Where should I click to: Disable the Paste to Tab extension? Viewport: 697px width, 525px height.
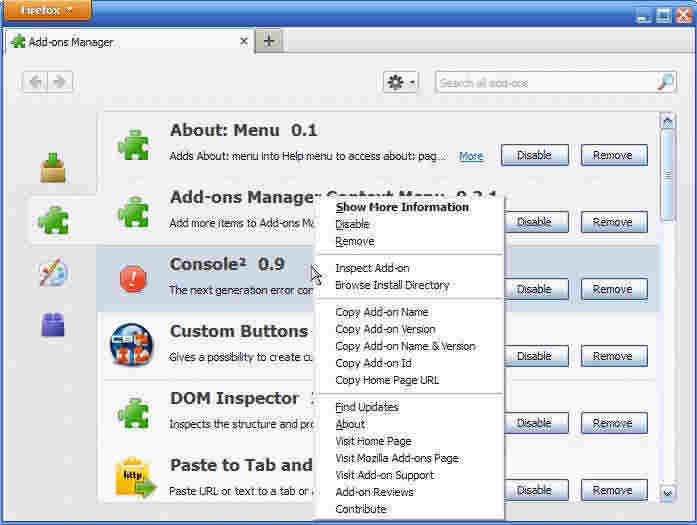click(536, 490)
